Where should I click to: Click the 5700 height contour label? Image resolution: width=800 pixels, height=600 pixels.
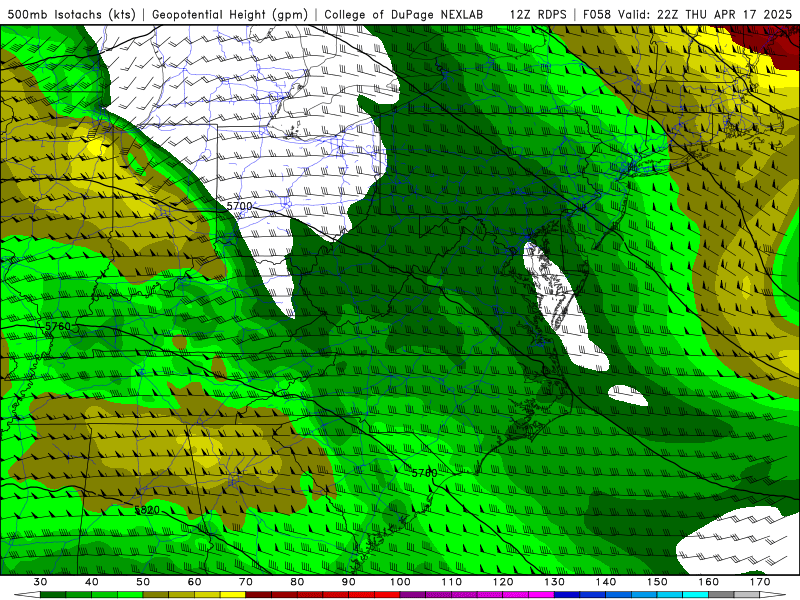(239, 206)
